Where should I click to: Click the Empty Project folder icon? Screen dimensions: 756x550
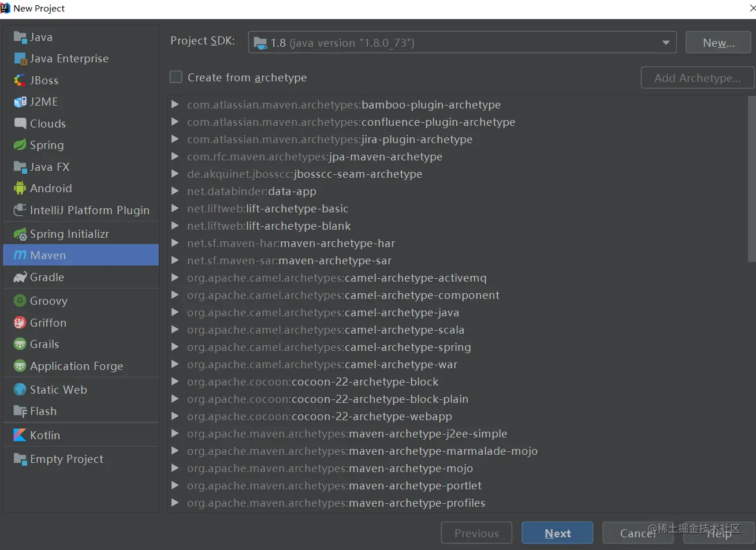[20, 459]
